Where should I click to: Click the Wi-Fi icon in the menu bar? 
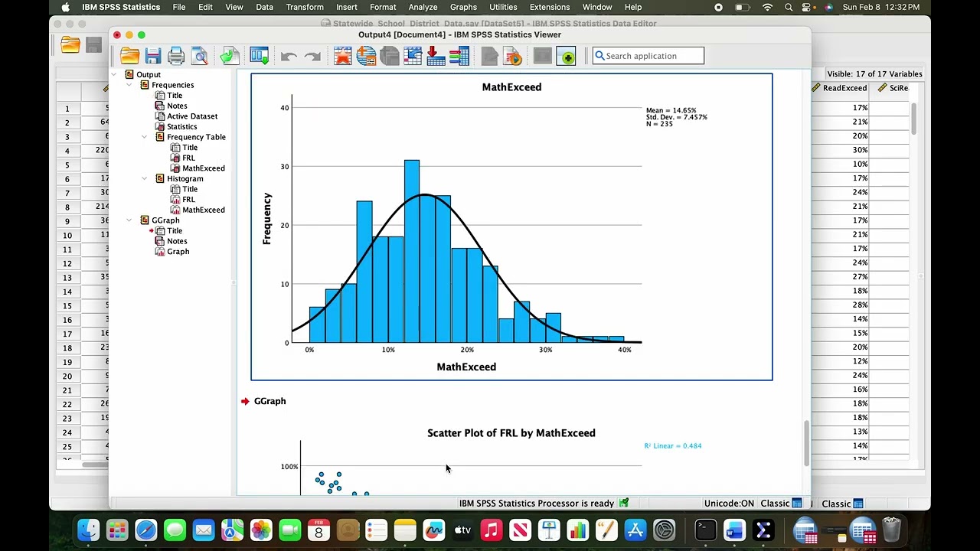coord(768,7)
